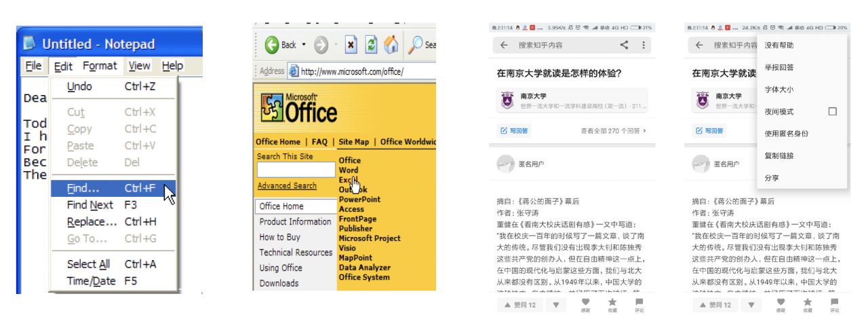Choose Select All from the Edit menu
Viewport: 868px width, 330px height.
pos(113,264)
